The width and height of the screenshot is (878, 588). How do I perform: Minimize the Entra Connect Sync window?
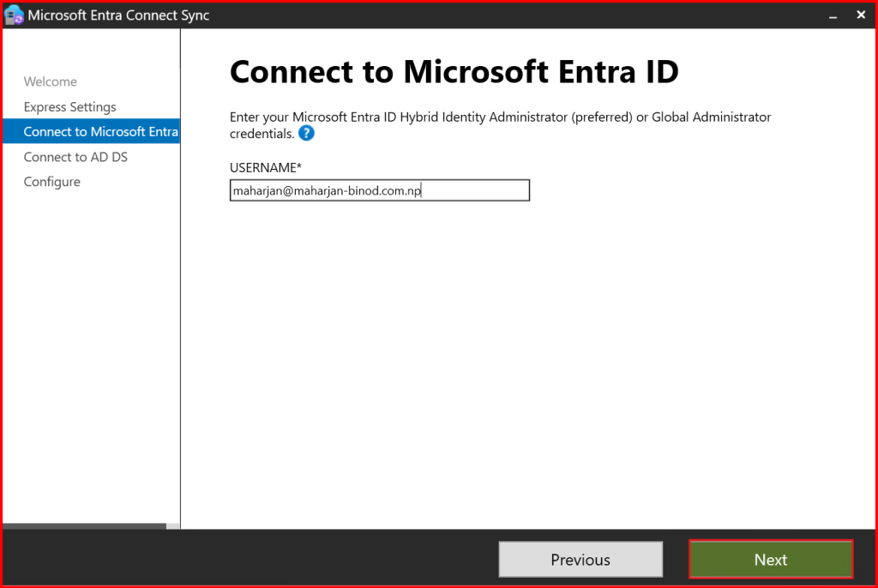pos(832,15)
